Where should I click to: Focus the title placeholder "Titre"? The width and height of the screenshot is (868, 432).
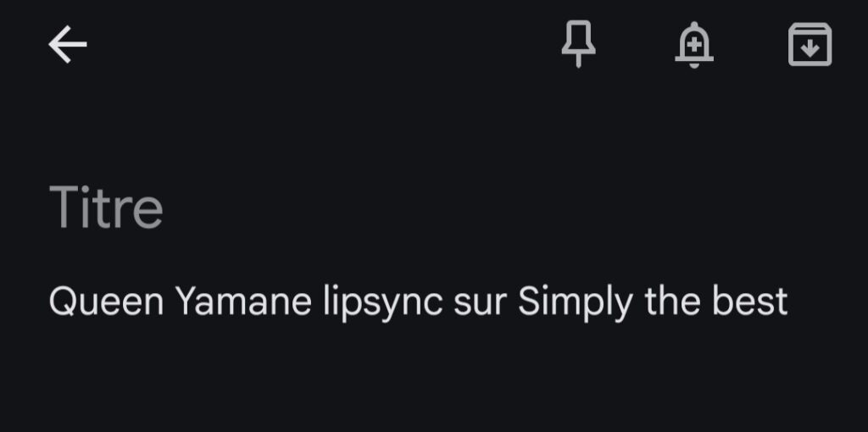coord(106,208)
